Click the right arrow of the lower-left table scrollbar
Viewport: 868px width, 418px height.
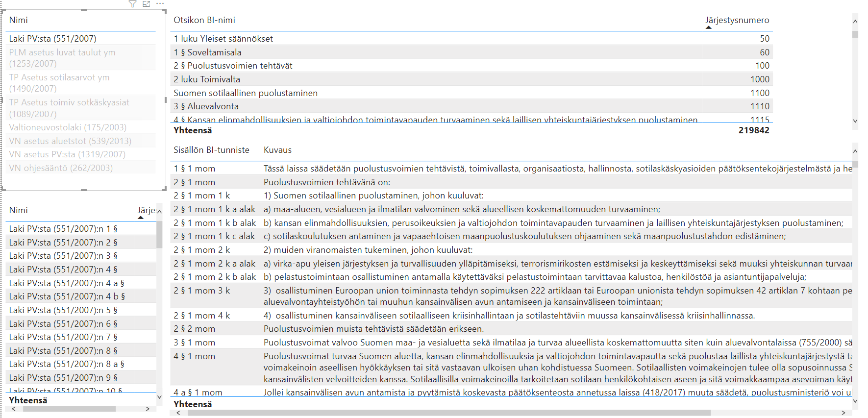pyautogui.click(x=148, y=409)
